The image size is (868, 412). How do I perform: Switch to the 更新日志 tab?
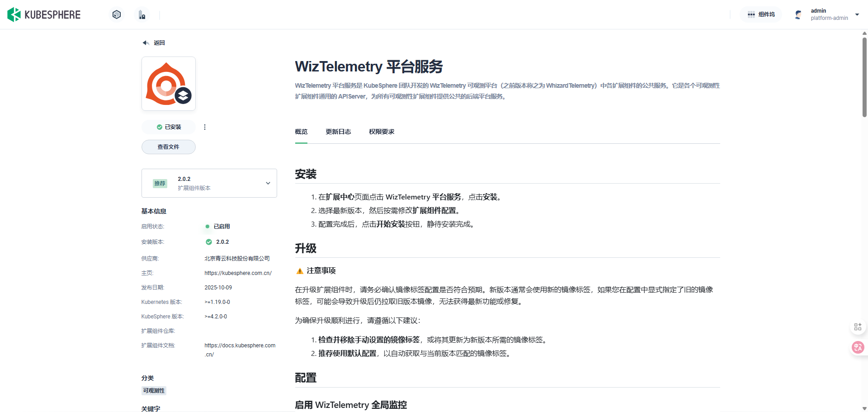click(x=338, y=132)
